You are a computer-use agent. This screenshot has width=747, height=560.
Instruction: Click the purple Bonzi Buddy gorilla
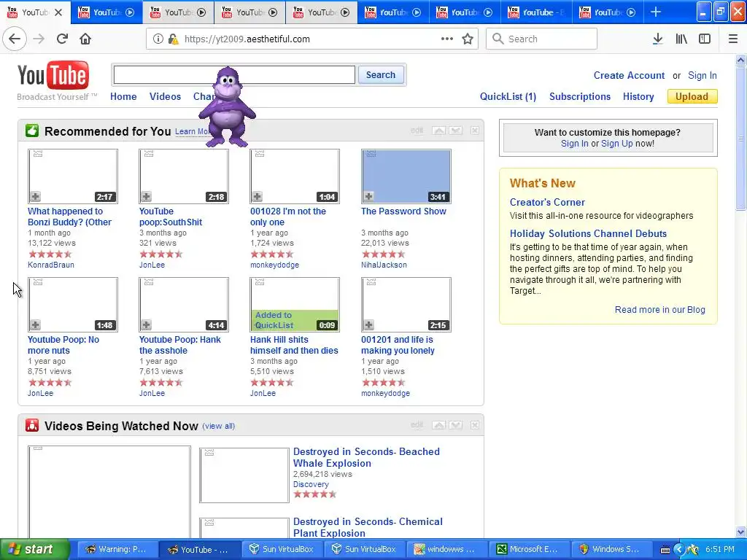click(228, 106)
